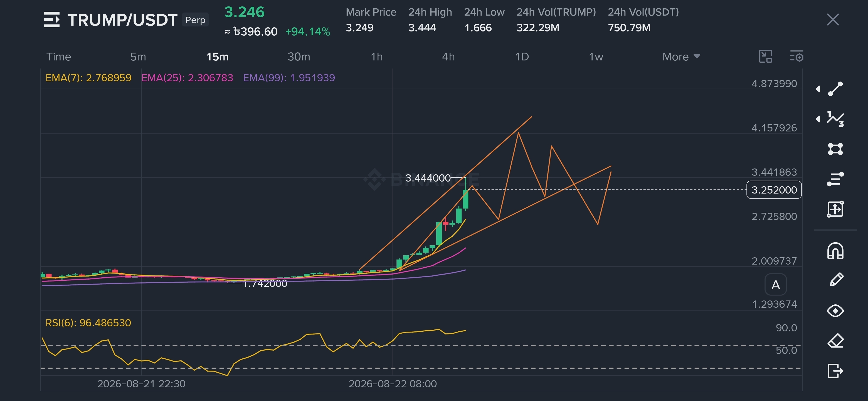Click the 24h Low value 1.666
This screenshot has width=868, height=401.
click(x=478, y=28)
